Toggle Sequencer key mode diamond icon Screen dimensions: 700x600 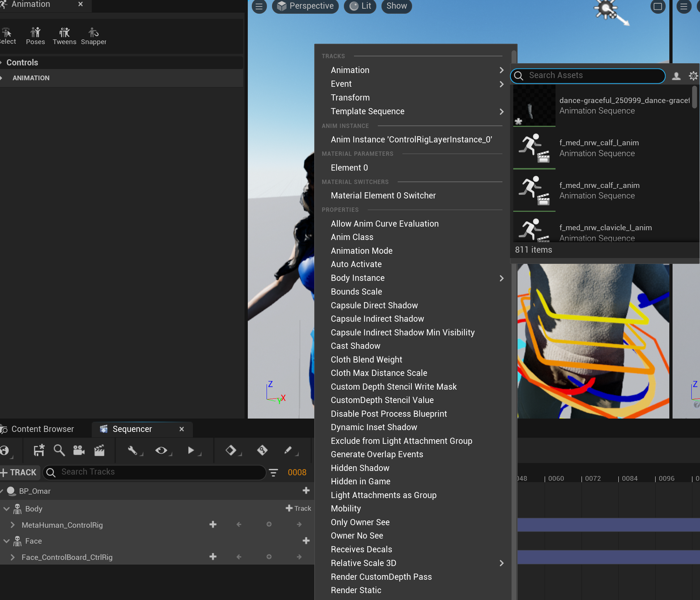click(230, 450)
